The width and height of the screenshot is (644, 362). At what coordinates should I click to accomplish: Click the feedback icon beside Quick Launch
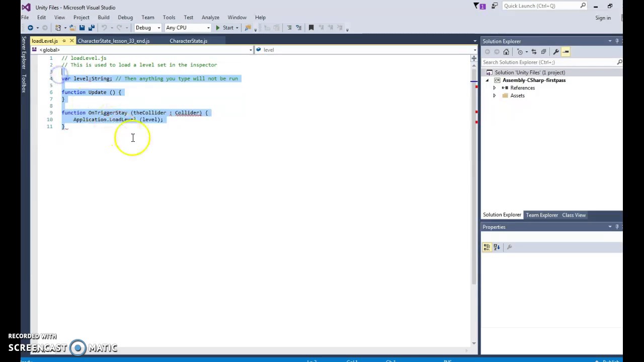(x=495, y=6)
